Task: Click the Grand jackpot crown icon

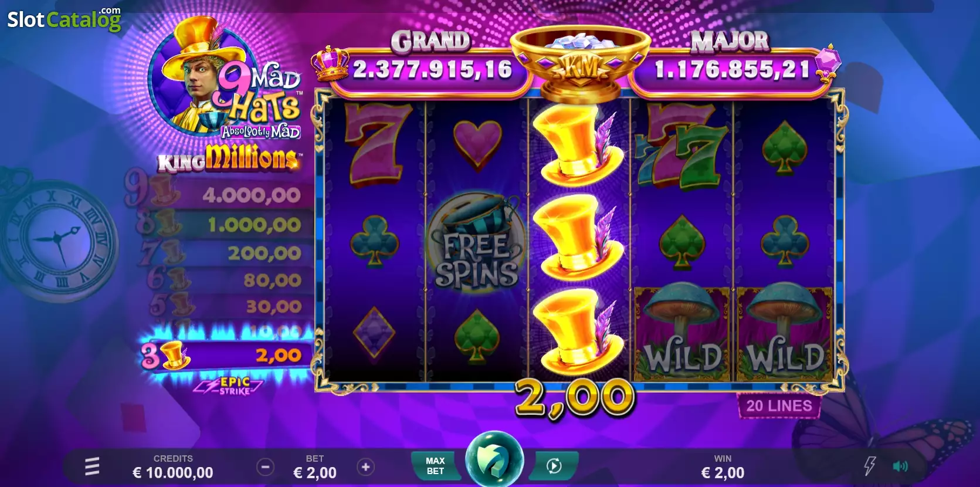Action: [330, 65]
